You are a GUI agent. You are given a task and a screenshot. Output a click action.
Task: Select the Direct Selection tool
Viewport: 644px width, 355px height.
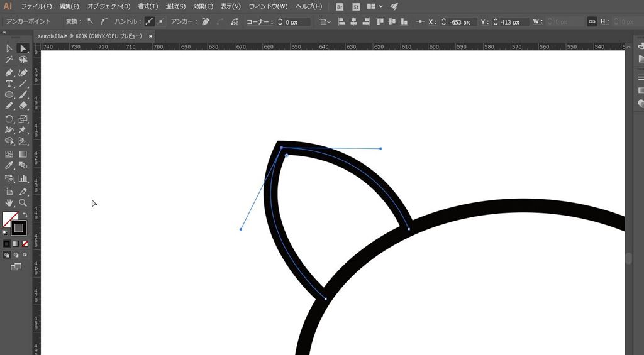[x=23, y=48]
